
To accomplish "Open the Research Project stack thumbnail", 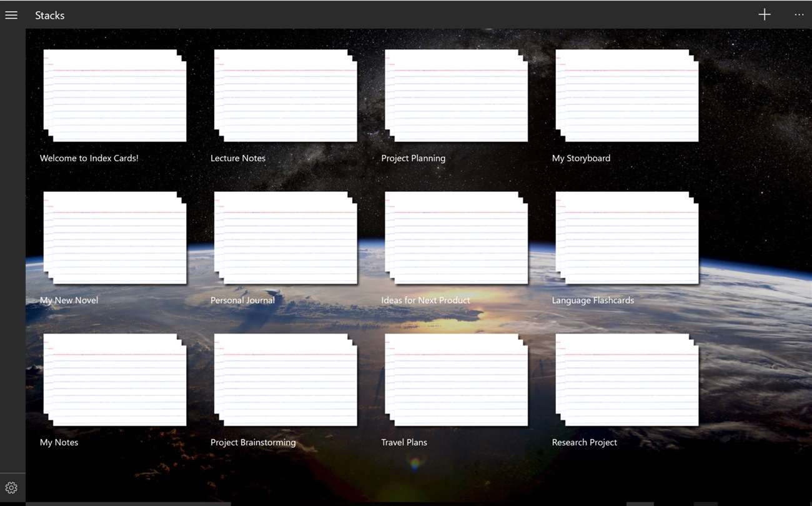I will click(627, 380).
